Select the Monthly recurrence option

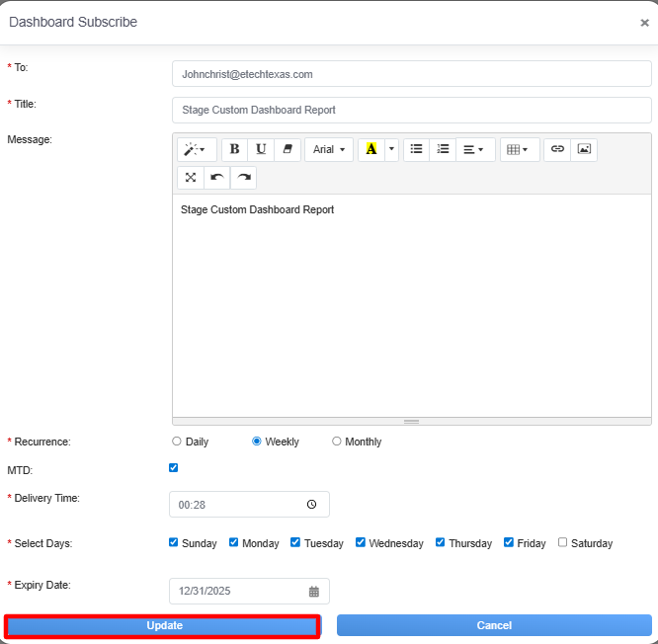337,442
